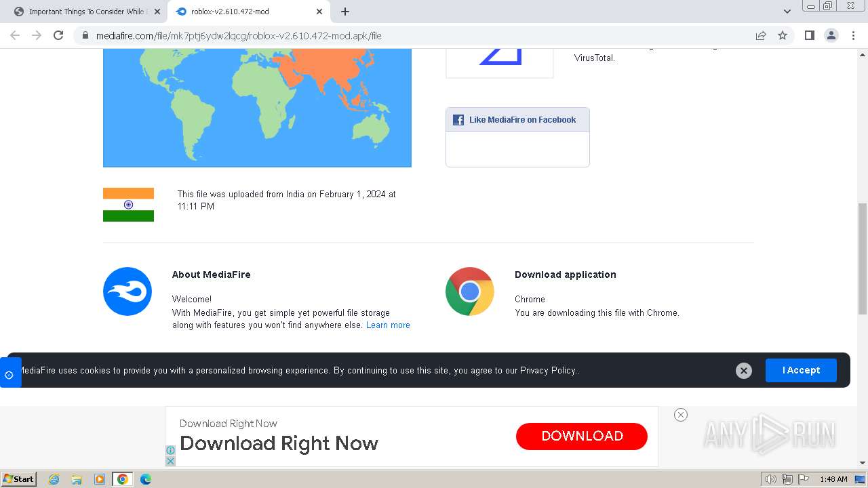Click scrollbar down arrow
This screenshot has height=488, width=868.
pyautogui.click(x=863, y=463)
